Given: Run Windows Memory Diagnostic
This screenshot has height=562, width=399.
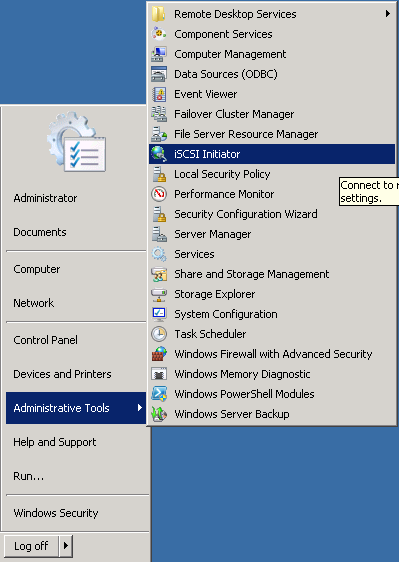Looking at the screenshot, I should [x=272, y=374].
